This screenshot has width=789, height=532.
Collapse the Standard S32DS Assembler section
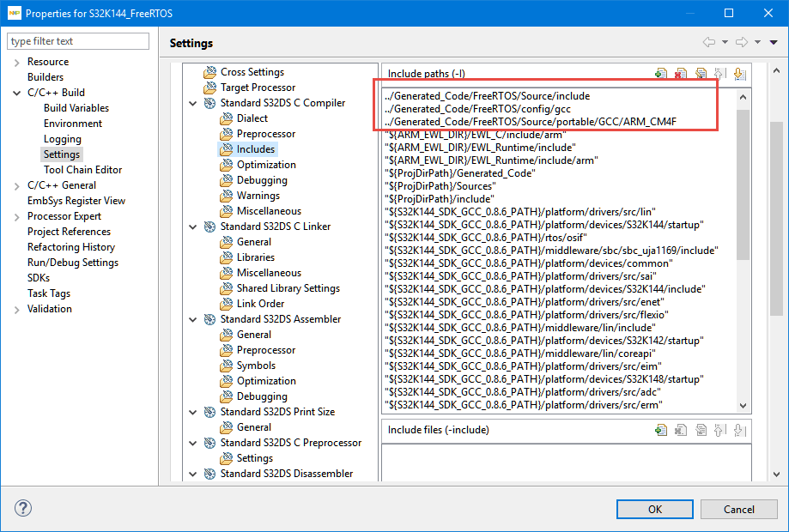click(194, 318)
